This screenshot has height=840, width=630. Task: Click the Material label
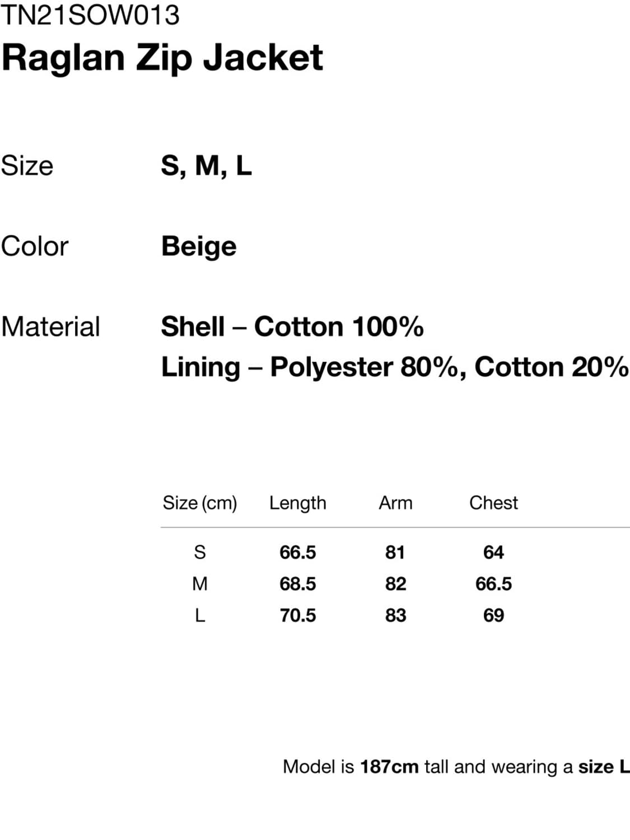50,326
